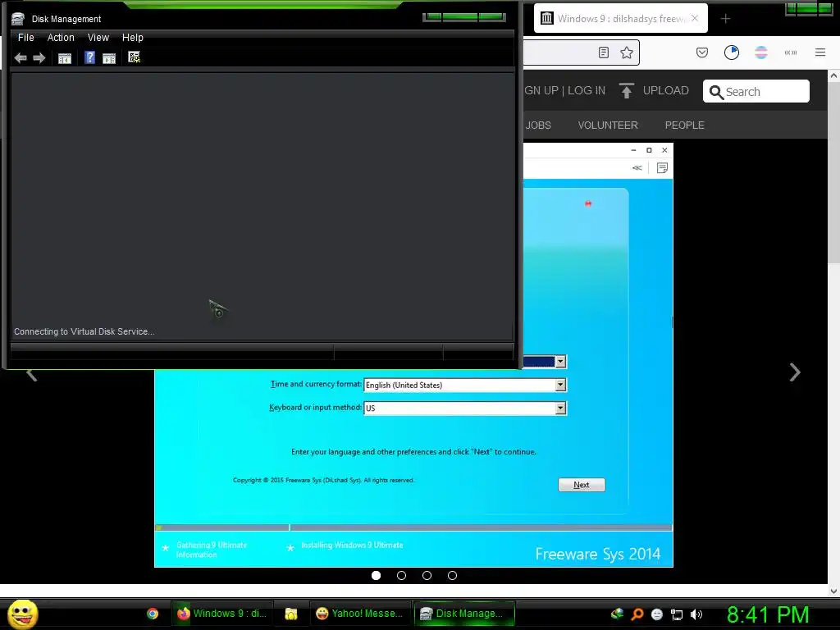840x630 pixels.
Task: Click the speaker volume tray icon
Action: pyautogui.click(x=696, y=614)
